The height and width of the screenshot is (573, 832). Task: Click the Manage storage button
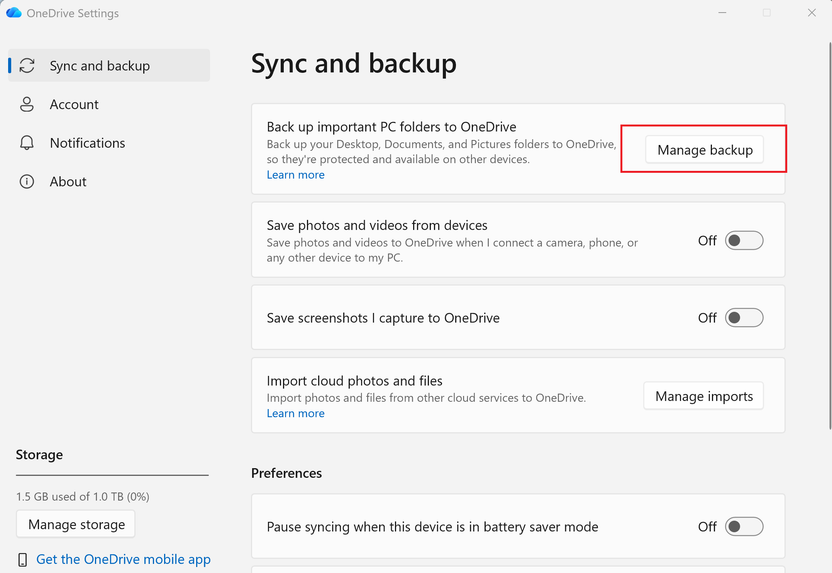[76, 524]
